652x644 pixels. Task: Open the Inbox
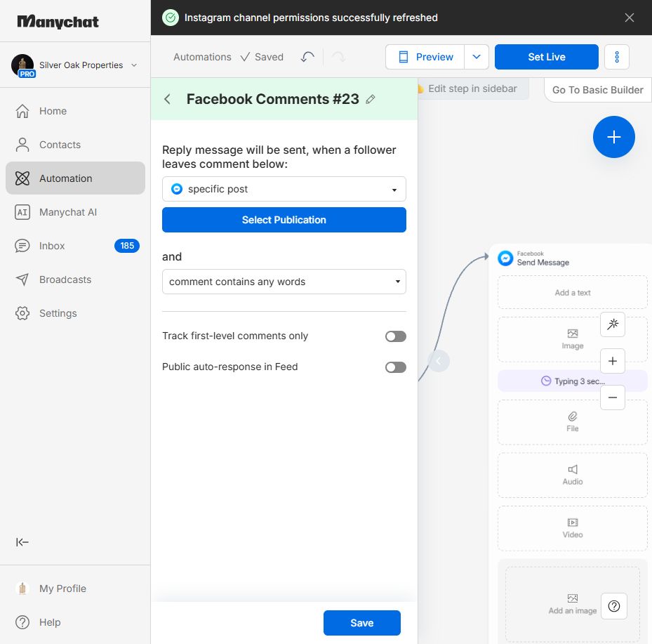[75, 246]
